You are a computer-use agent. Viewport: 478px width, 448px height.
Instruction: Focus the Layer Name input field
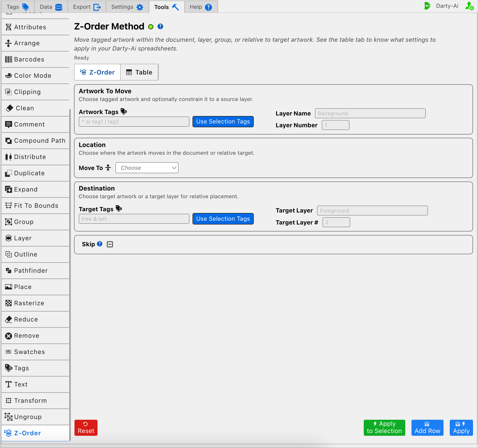(370, 113)
